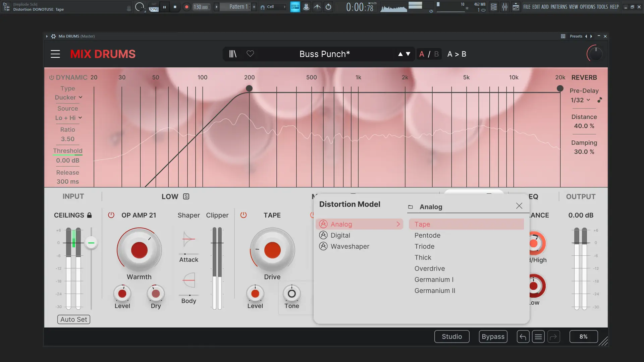Image resolution: width=644 pixels, height=362 pixels.
Task: Select Pentode distortion model
Action: coord(427,235)
